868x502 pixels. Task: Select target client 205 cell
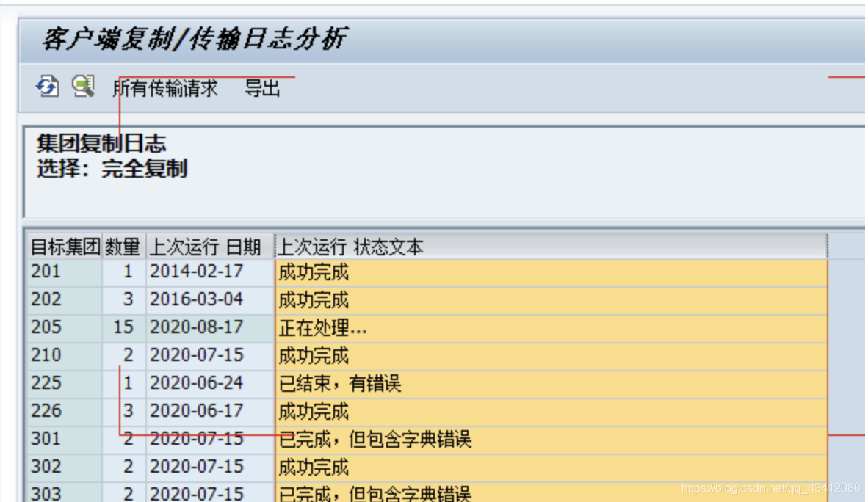(65, 327)
